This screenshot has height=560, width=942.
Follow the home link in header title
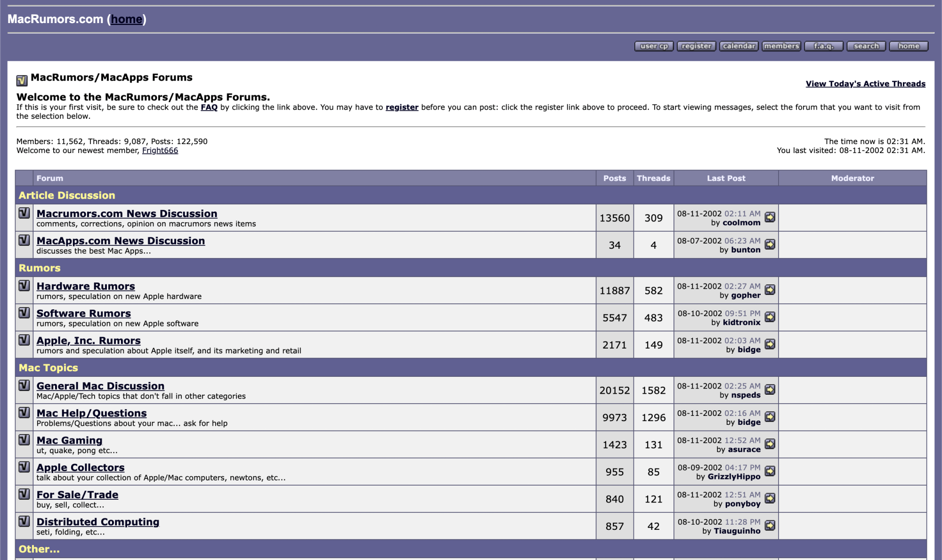click(126, 19)
